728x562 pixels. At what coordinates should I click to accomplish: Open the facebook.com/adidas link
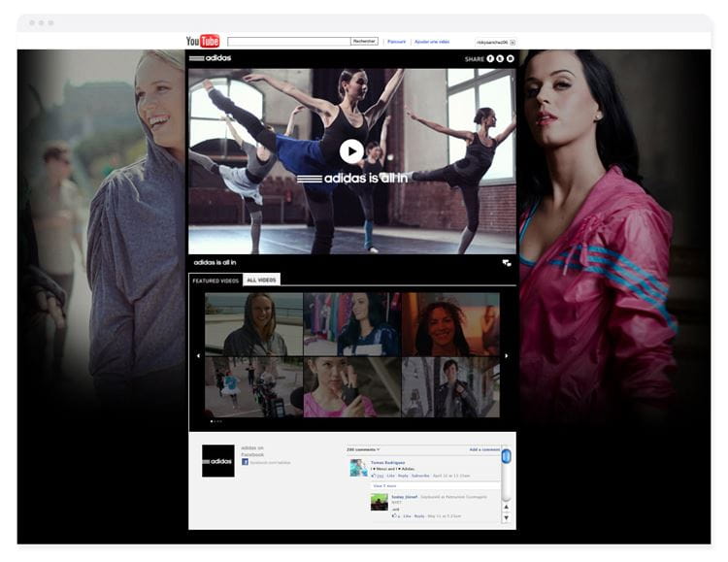tap(270, 463)
